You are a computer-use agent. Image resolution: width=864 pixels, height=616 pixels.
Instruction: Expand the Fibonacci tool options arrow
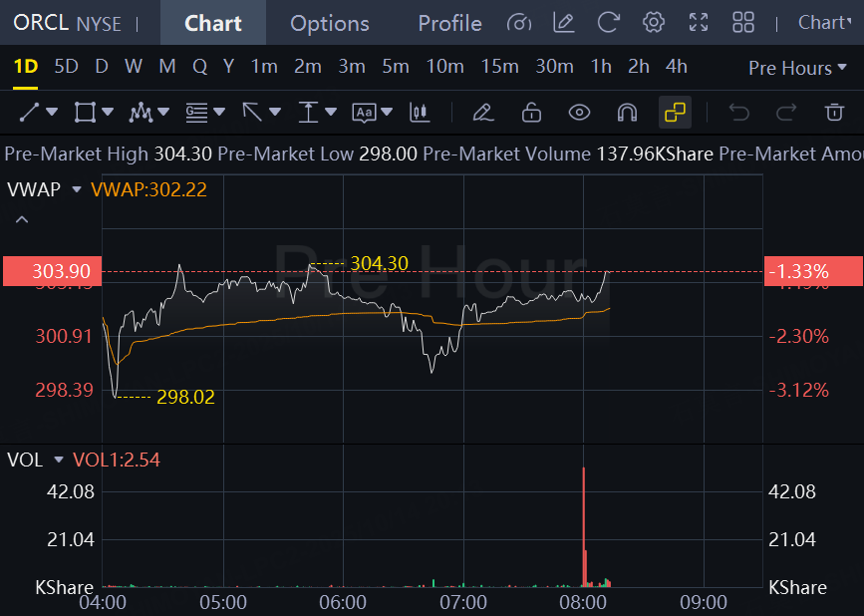click(x=219, y=112)
